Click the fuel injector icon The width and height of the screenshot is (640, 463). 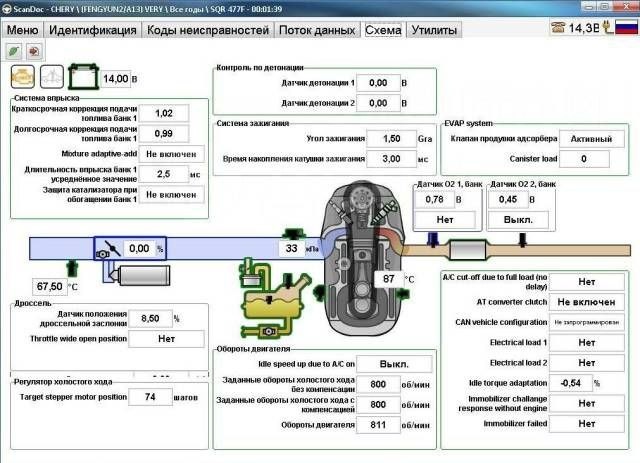(x=384, y=211)
